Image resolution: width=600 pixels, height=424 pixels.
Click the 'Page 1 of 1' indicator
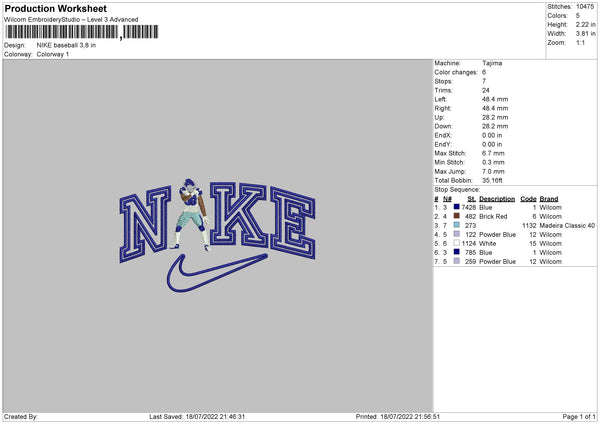point(579,417)
